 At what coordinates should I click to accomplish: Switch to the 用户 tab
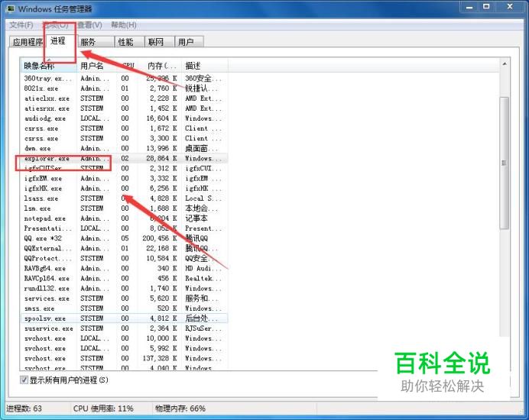pyautogui.click(x=190, y=42)
